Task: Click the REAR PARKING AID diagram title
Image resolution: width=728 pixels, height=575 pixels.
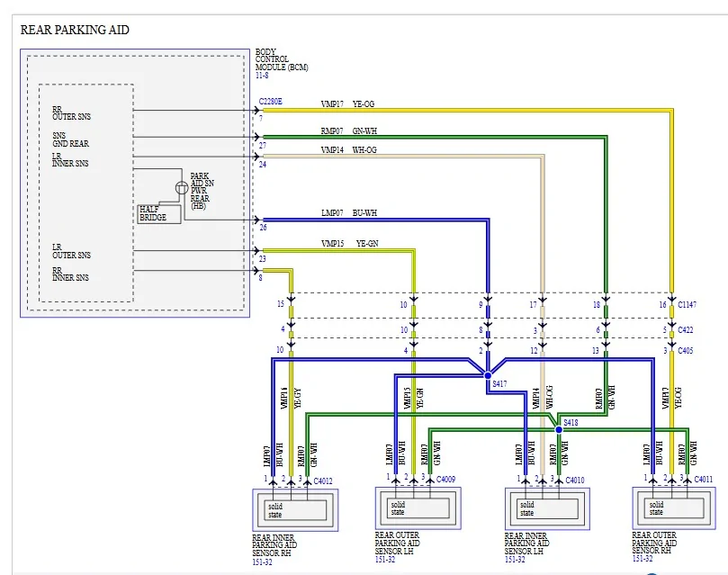Action: 75,30
